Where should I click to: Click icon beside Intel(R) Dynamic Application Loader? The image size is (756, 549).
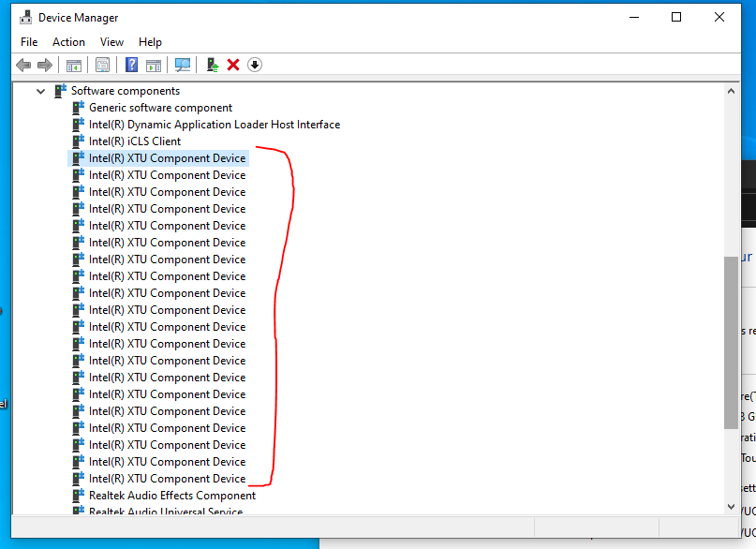pyautogui.click(x=78, y=125)
